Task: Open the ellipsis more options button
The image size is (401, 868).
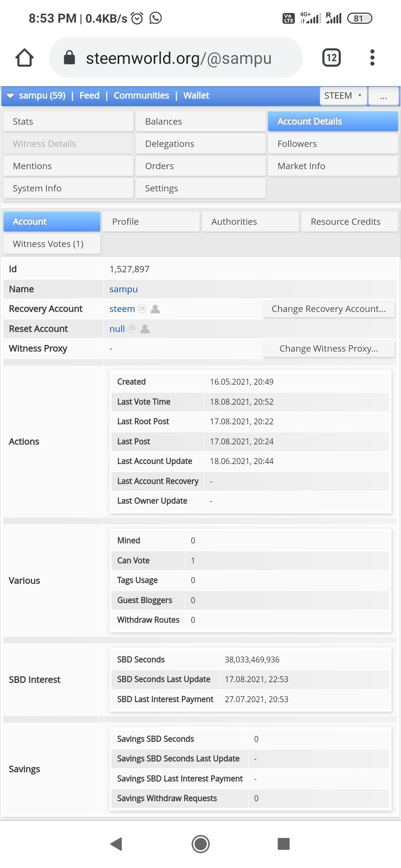Action: tap(384, 96)
